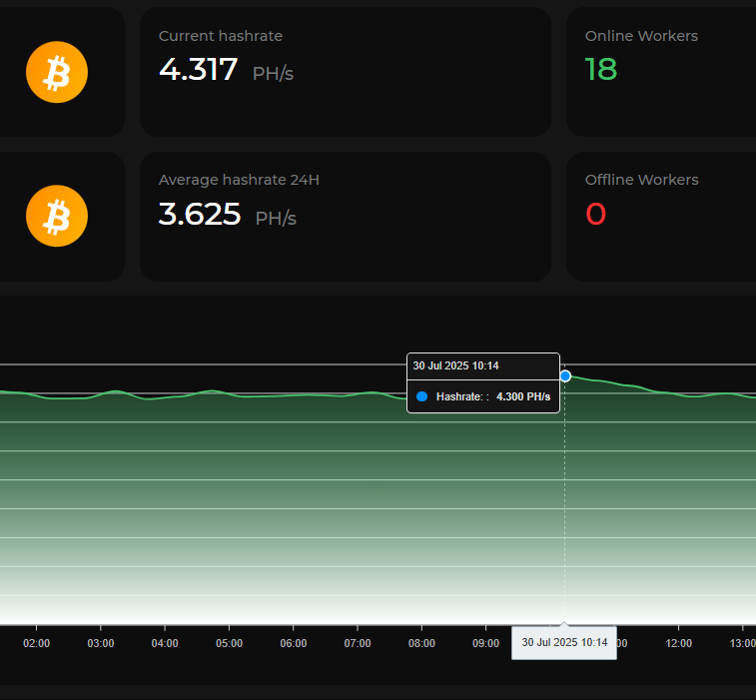The width and height of the screenshot is (756, 700).
Task: Click the 'Offline Workers' label
Action: coord(642,180)
